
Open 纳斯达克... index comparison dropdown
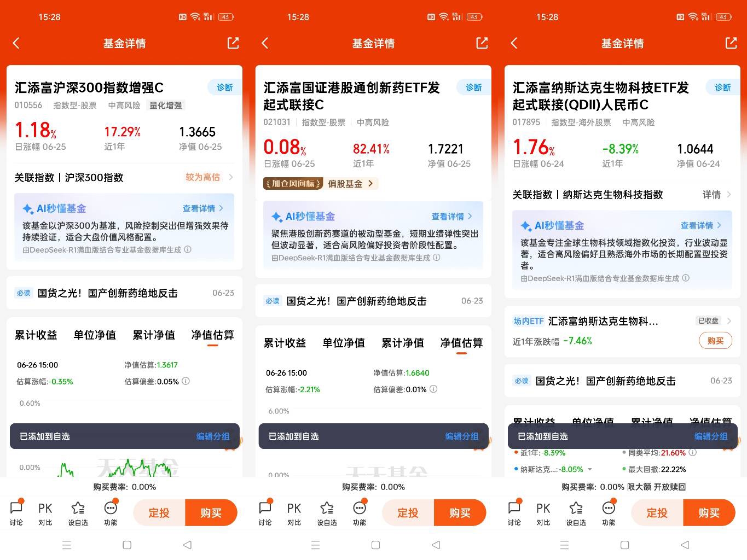point(589,469)
